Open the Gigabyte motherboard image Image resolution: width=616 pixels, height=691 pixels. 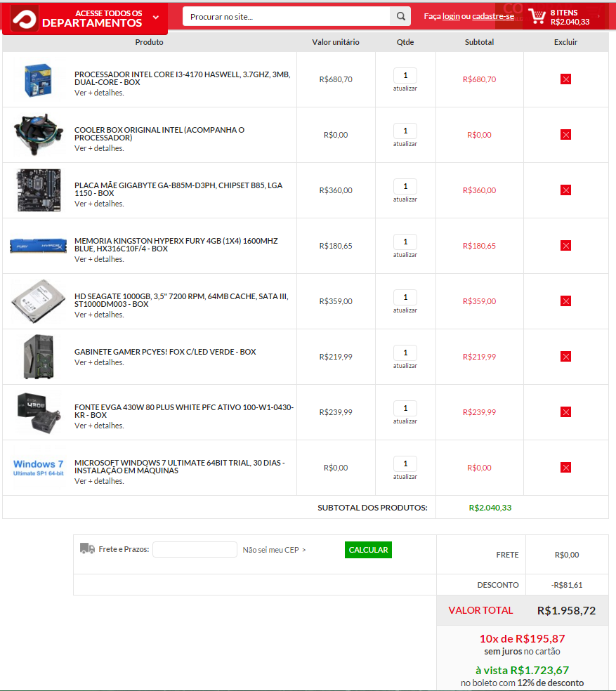(39, 190)
